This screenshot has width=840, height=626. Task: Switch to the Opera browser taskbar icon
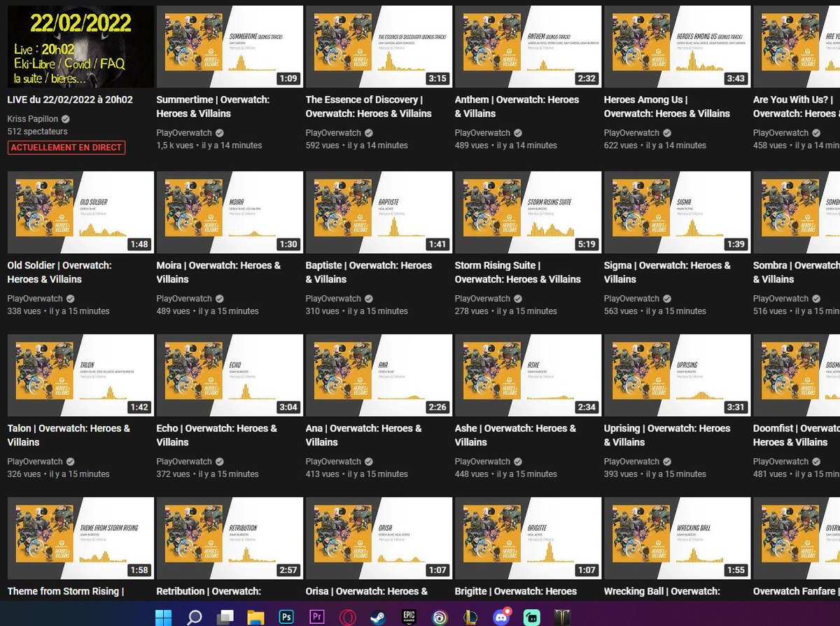(347, 617)
